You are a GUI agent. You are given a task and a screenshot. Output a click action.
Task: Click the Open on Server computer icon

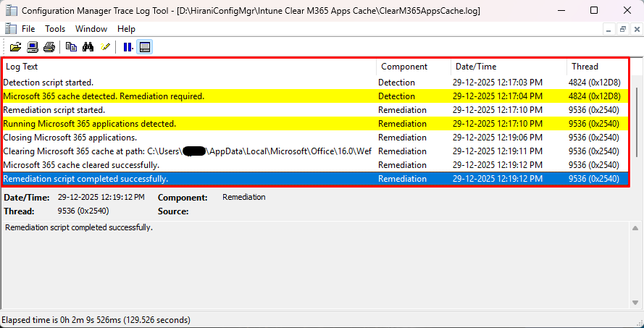click(33, 47)
